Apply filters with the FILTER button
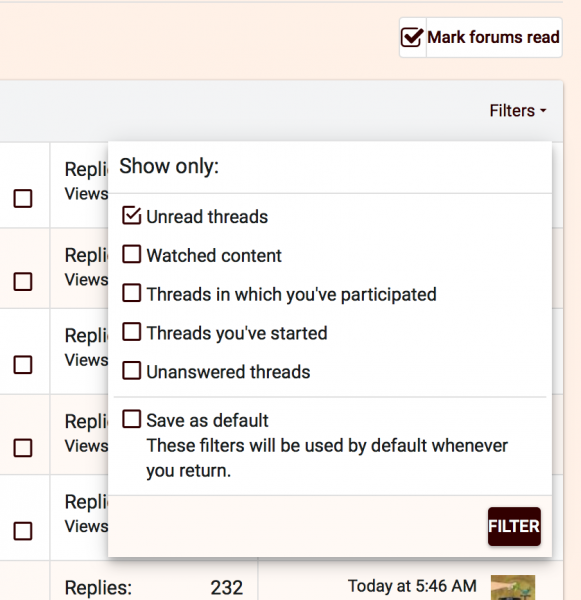The image size is (581, 600). tap(514, 527)
